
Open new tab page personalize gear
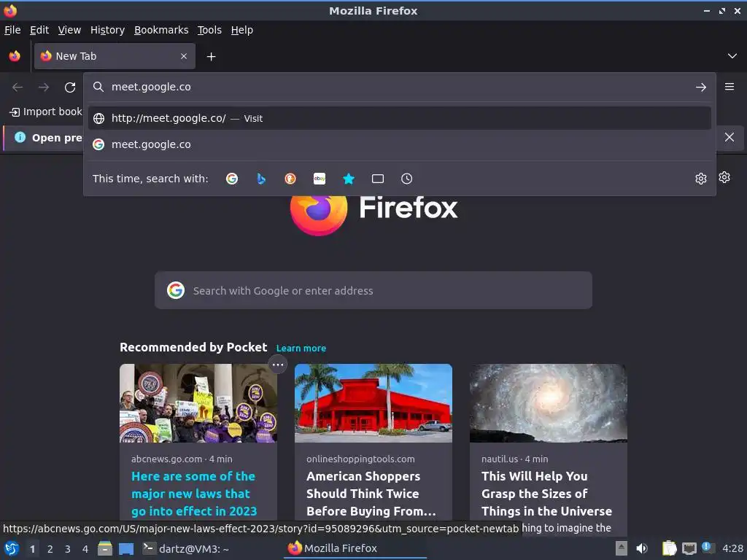(724, 177)
